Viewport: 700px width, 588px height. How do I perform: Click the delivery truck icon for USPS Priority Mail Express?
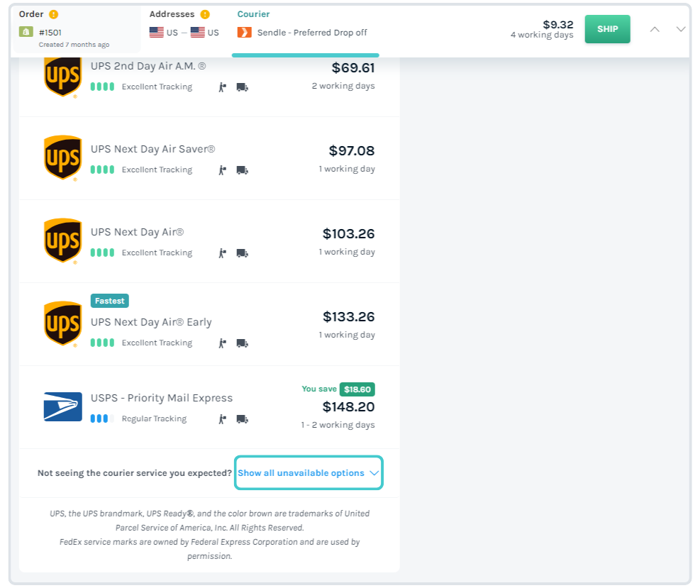tap(242, 419)
